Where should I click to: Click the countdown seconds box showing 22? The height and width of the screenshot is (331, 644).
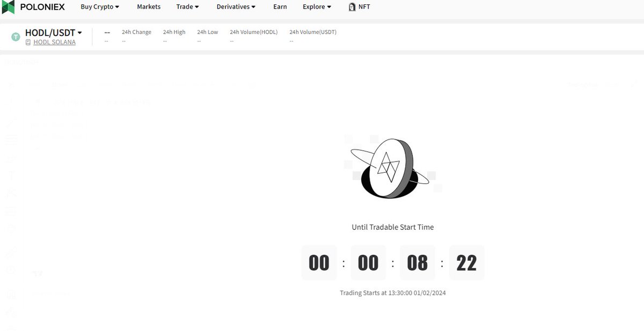467,263
